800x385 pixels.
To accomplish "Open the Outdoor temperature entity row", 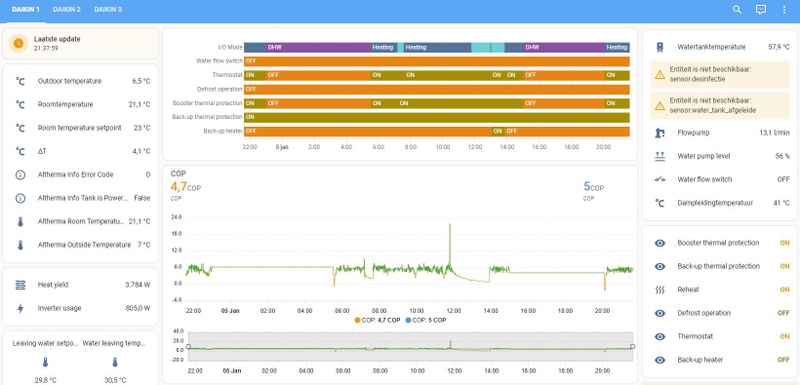I will click(x=82, y=81).
